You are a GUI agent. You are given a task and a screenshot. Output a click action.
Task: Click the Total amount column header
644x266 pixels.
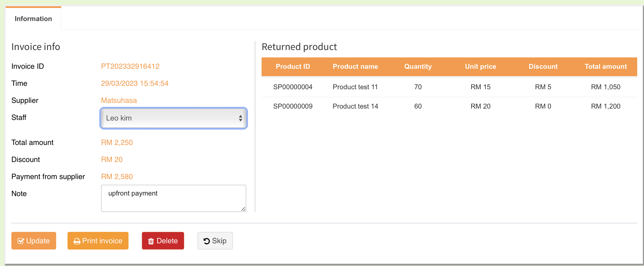(x=605, y=66)
